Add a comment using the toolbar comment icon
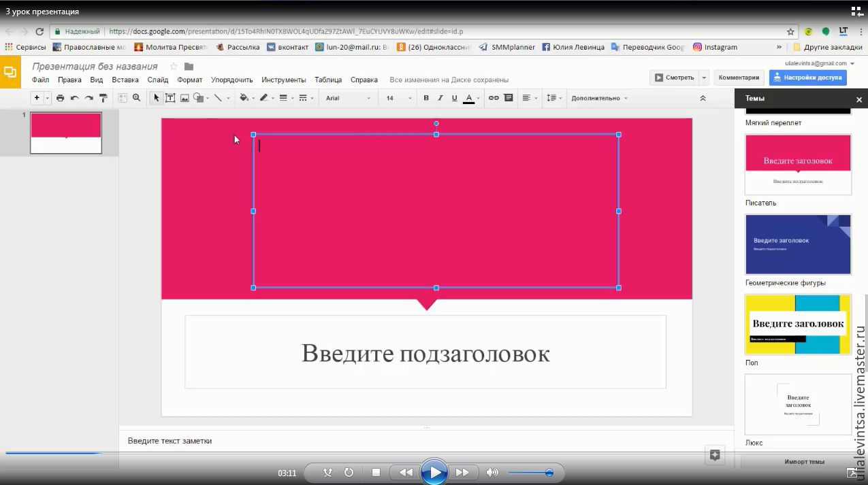Screen dimensions: 868x485 tap(509, 98)
